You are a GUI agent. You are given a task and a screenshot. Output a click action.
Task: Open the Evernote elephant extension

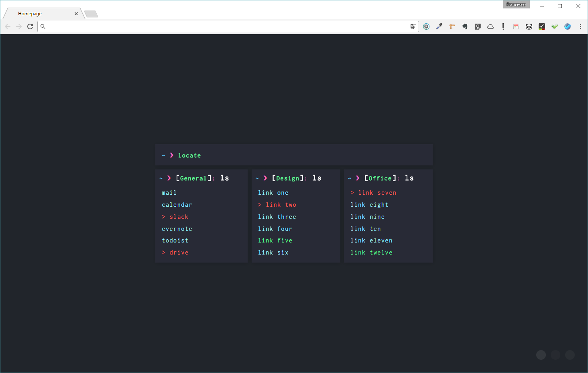465,26
